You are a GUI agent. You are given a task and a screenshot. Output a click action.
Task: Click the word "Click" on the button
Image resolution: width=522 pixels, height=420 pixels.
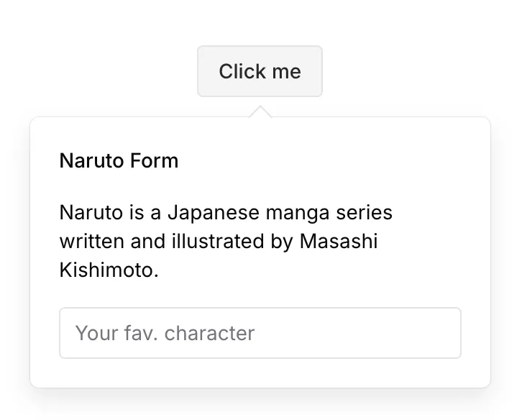coord(240,71)
